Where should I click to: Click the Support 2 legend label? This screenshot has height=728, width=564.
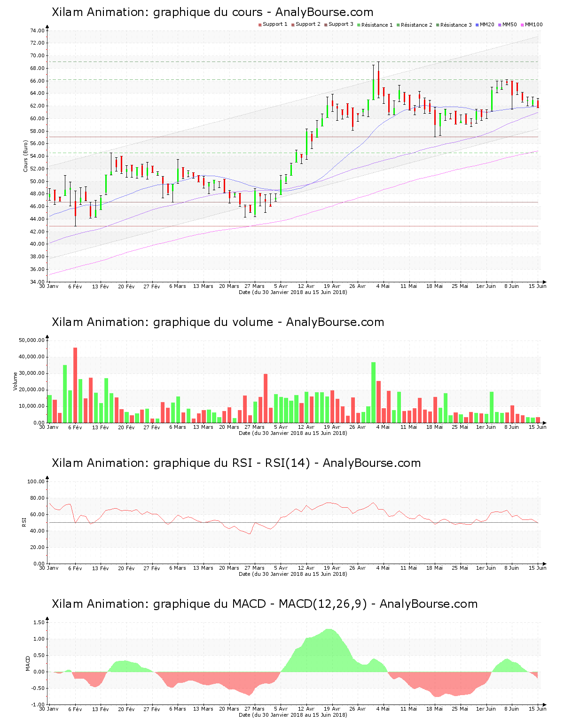click(308, 24)
